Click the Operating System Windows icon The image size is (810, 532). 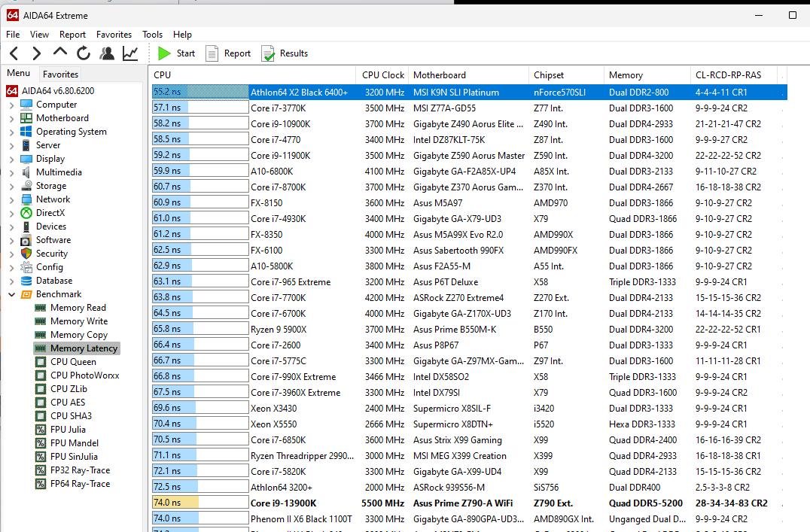(x=26, y=131)
